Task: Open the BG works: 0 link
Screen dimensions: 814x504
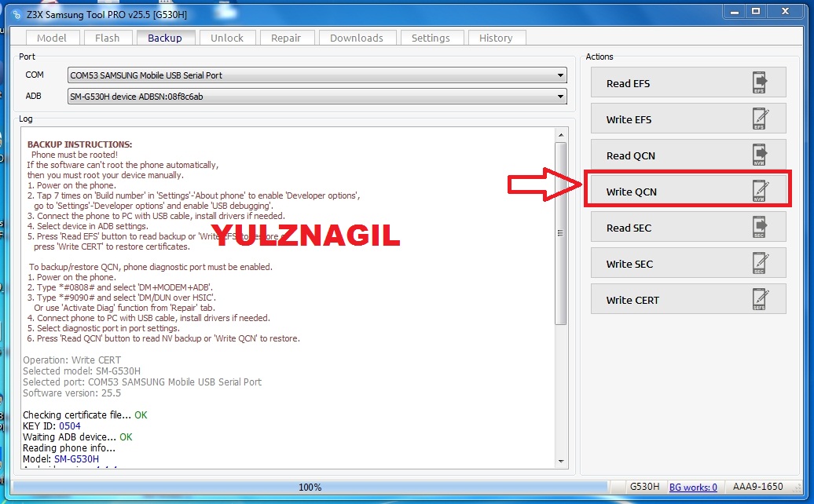Action: tap(693, 487)
